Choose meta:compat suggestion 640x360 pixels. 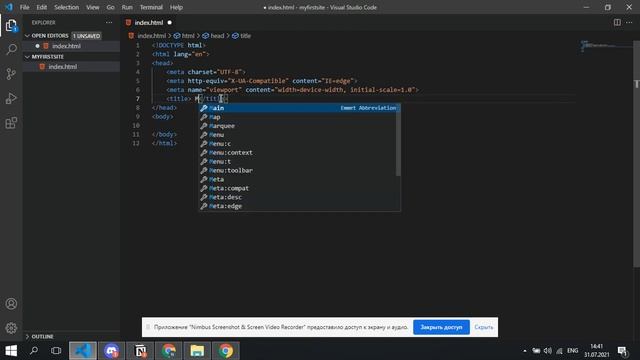298,189
